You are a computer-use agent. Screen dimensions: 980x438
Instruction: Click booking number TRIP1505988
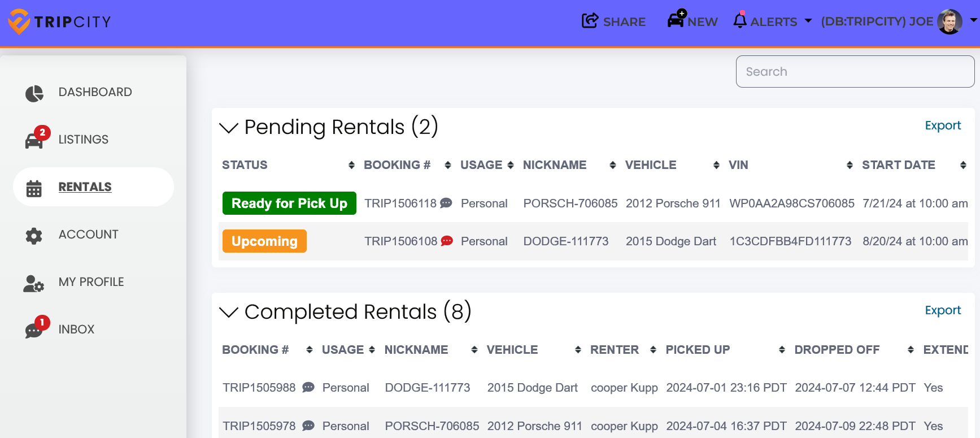[x=259, y=388]
